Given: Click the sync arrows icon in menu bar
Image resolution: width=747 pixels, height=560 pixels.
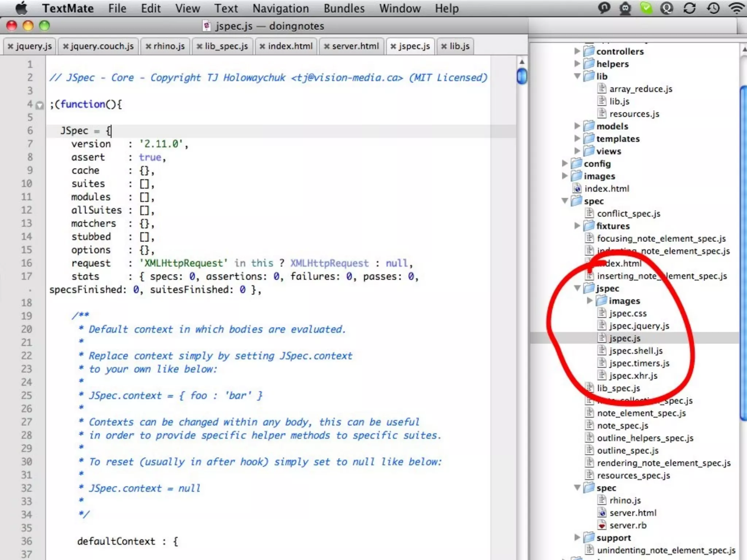Looking at the screenshot, I should point(689,8).
